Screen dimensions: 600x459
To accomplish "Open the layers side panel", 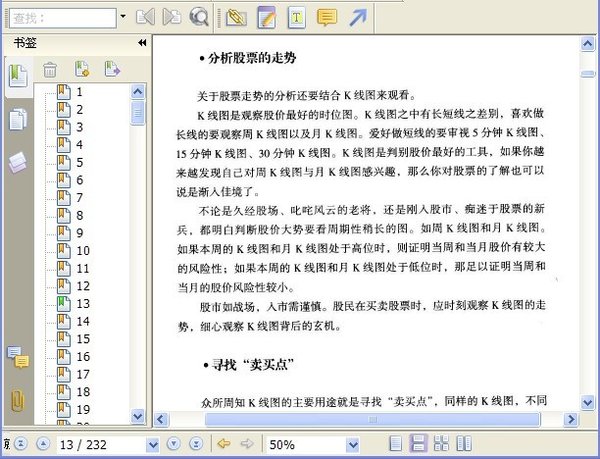I will [x=18, y=163].
